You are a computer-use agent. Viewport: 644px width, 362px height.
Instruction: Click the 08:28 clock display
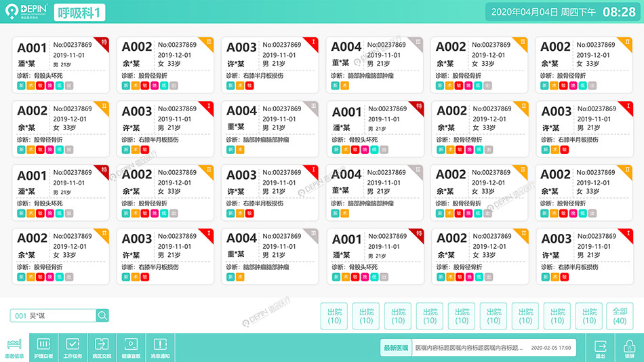click(x=618, y=12)
